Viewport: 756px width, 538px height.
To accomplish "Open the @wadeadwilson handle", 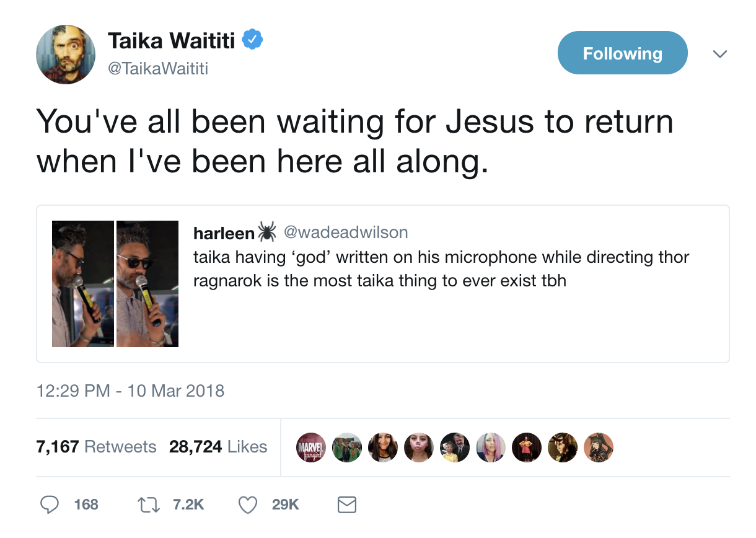I will [346, 232].
